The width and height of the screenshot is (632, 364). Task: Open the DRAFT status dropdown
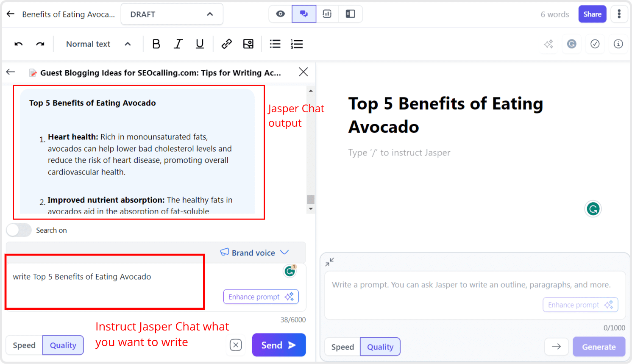coord(172,14)
